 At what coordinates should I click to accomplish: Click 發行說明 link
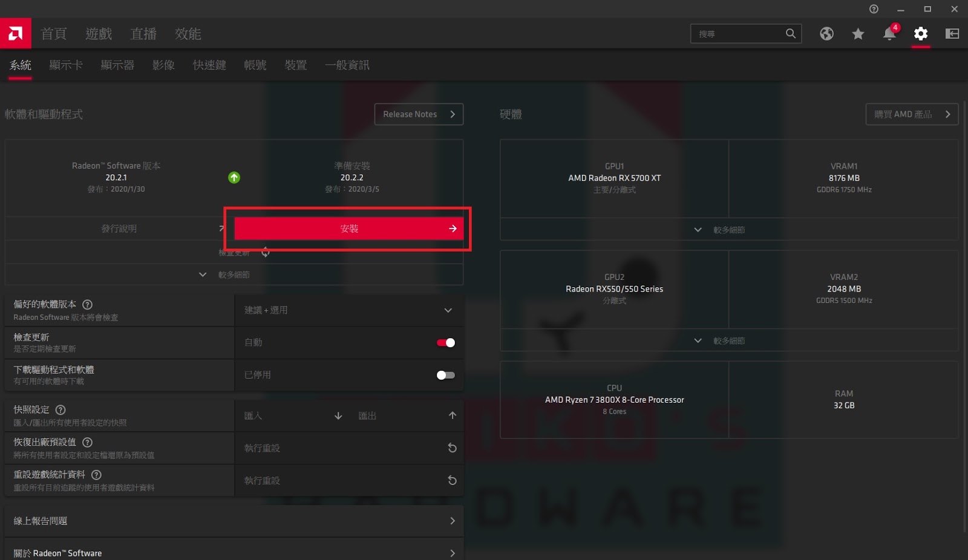coord(119,229)
